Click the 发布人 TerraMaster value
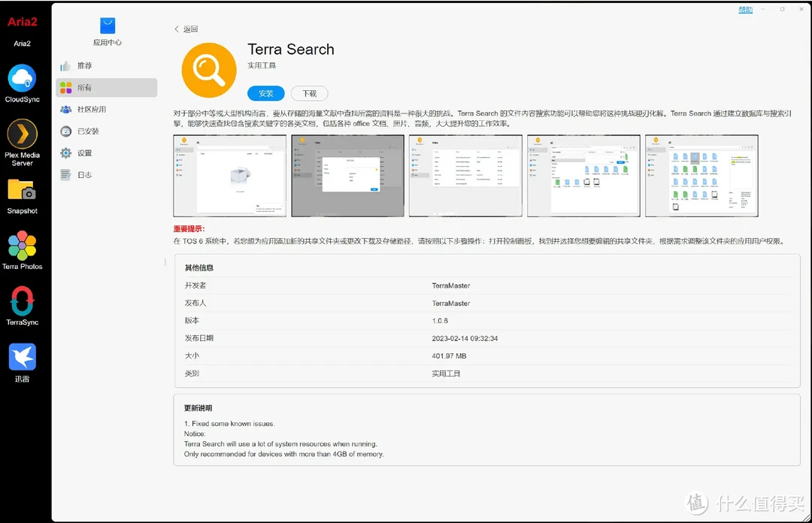This screenshot has width=812, height=523. (x=451, y=303)
